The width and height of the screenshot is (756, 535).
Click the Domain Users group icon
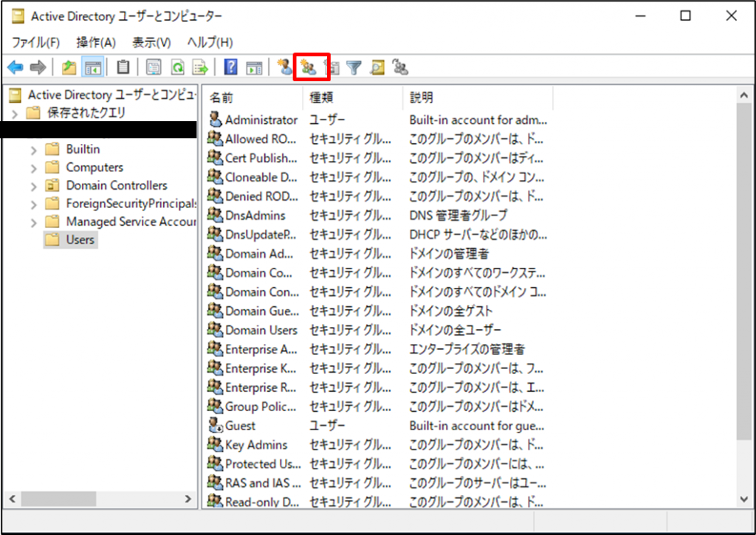(215, 329)
